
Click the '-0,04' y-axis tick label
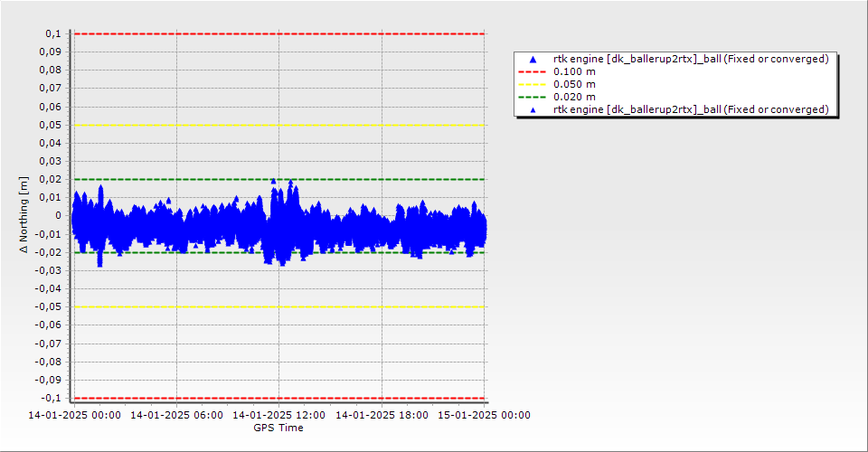point(48,288)
